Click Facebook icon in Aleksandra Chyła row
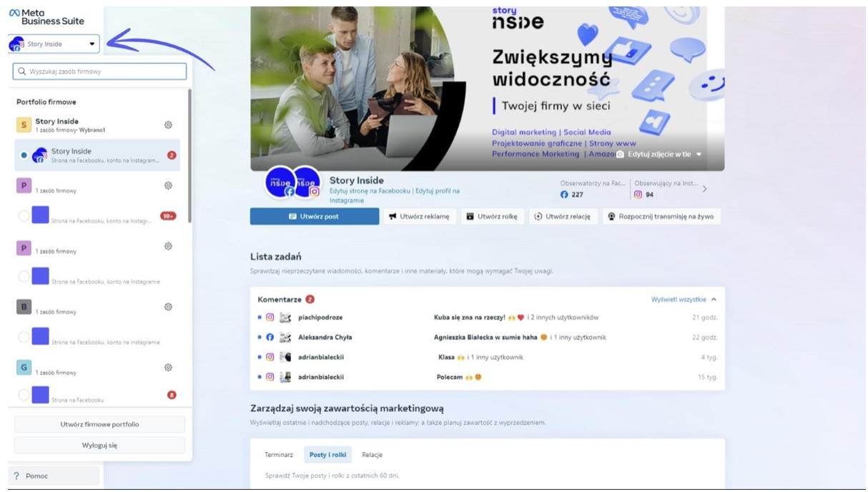The height and width of the screenshot is (492, 868). pos(270,338)
